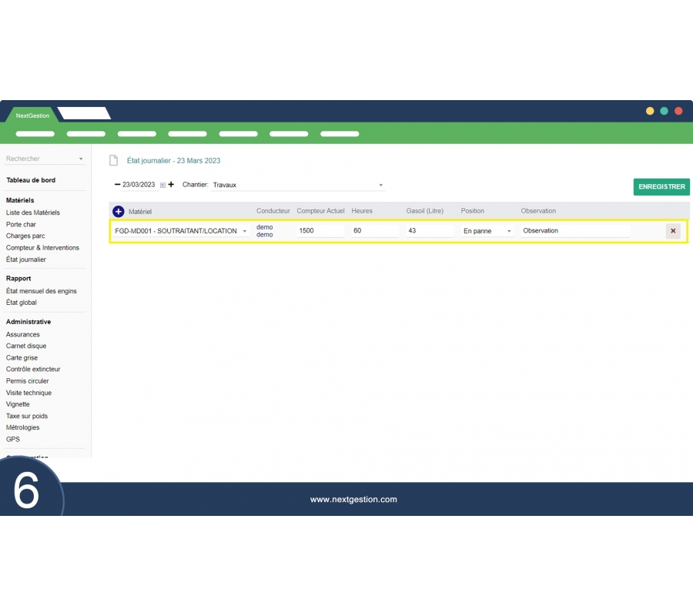The height and width of the screenshot is (616, 693).
Task: Expand the Chantier Travaux dropdown
Action: 380,186
